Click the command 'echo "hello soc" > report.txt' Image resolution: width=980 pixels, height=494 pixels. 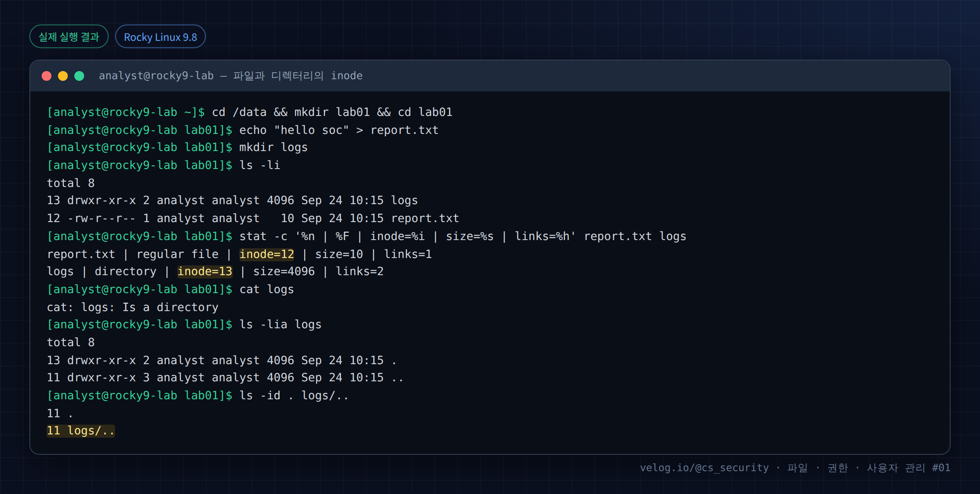pos(339,130)
